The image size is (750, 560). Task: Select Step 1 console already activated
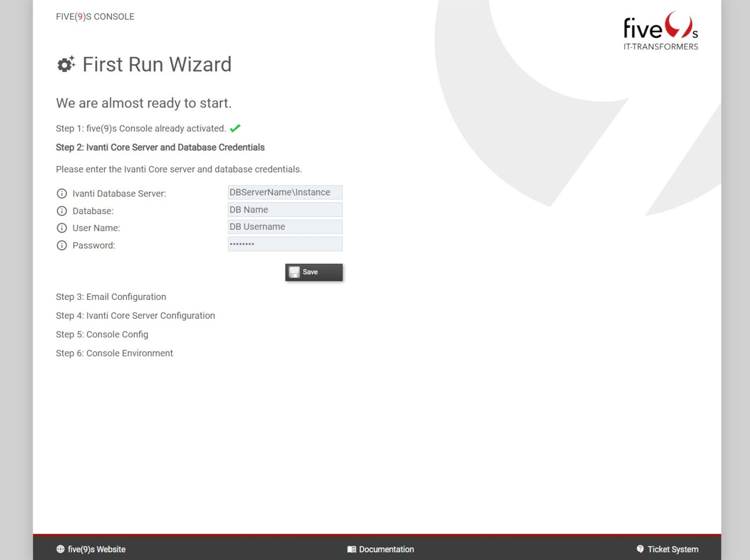click(x=141, y=128)
